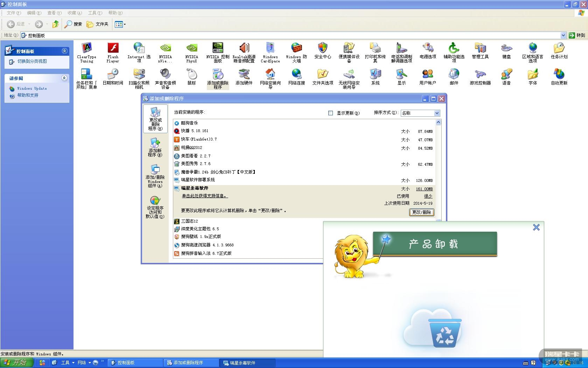Open 字体 folder icon
This screenshot has width=588, height=368.
[533, 77]
